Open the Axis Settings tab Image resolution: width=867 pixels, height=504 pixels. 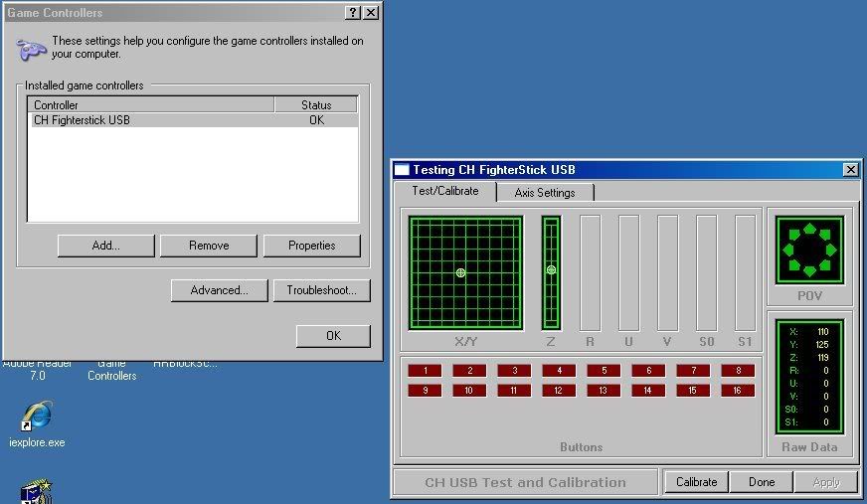coord(545,192)
